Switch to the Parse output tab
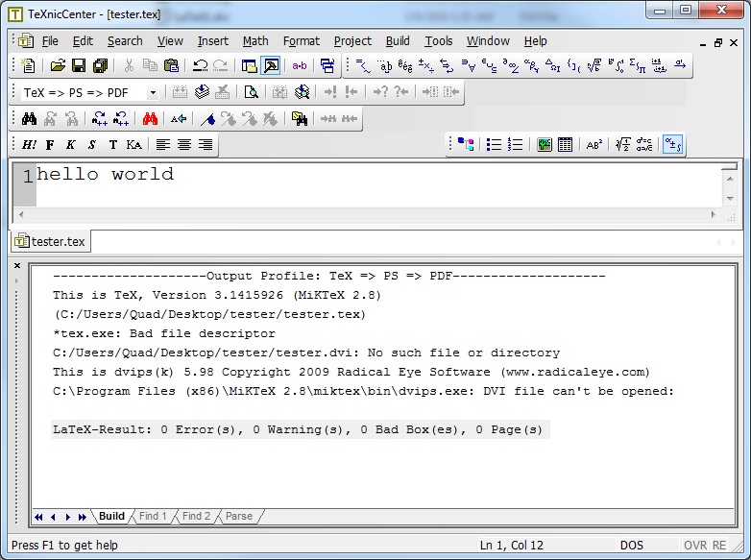Screen dimensions: 751x560 coord(238,516)
